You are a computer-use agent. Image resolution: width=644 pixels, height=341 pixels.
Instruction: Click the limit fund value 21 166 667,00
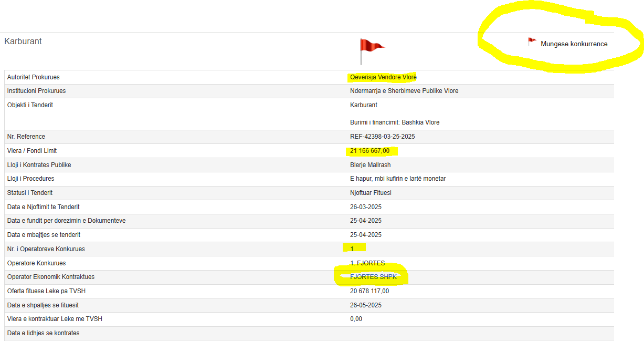click(370, 151)
